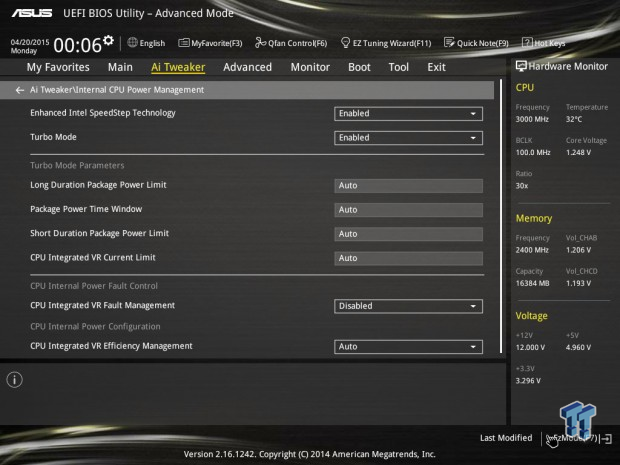Select Package Power Time Window label
This screenshot has width=620, height=465.
pyautogui.click(x=86, y=209)
